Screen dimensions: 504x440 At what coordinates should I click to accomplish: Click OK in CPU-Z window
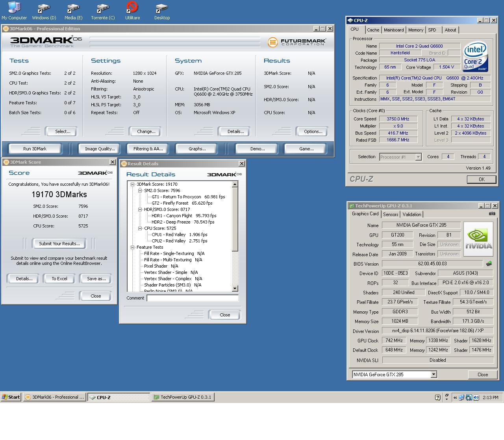(x=481, y=179)
